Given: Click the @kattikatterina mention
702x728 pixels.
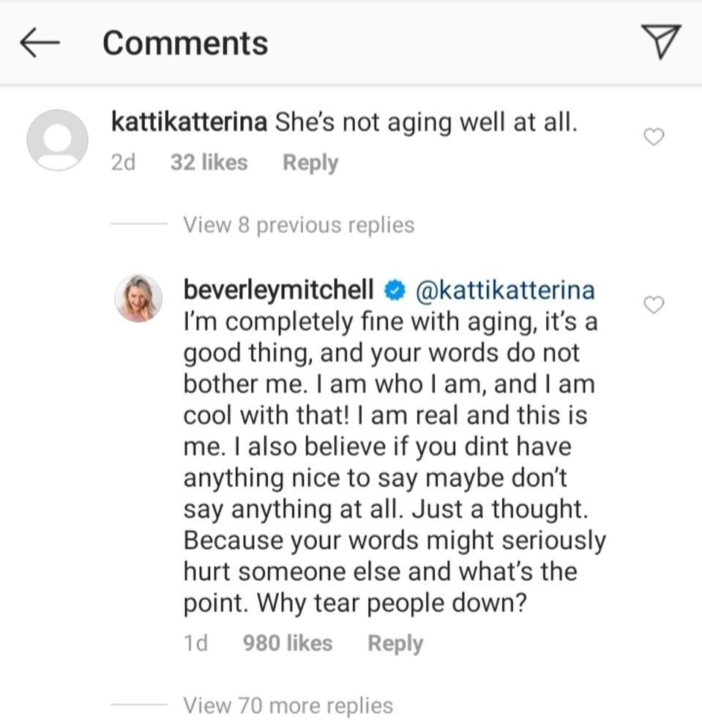Looking at the screenshot, I should (x=504, y=290).
